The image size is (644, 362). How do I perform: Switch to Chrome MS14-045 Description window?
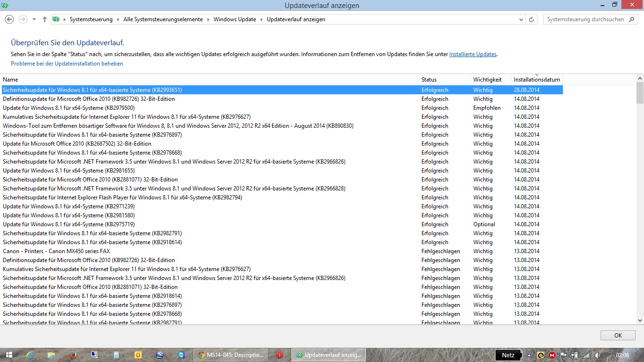(231, 355)
